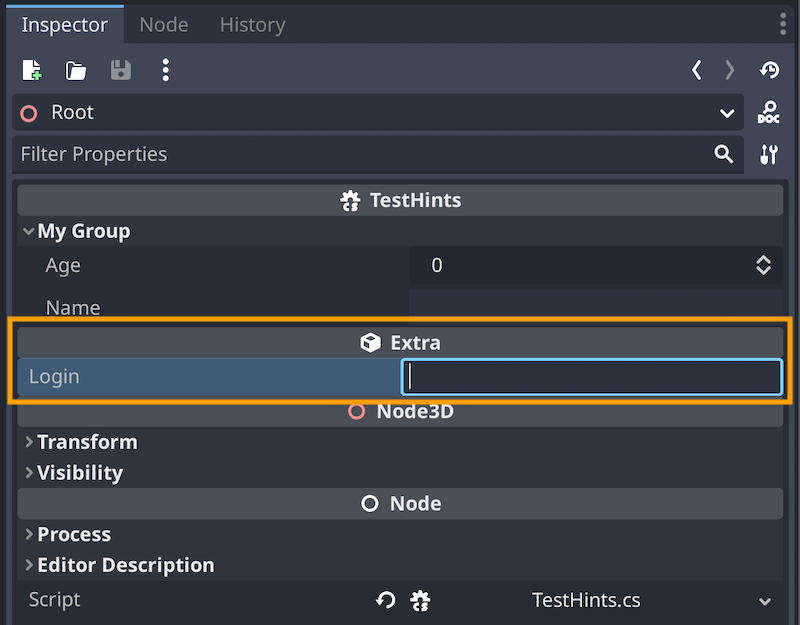The height and width of the screenshot is (625, 800).
Task: Go to the previous edited object arrow
Action: pyautogui.click(x=696, y=70)
